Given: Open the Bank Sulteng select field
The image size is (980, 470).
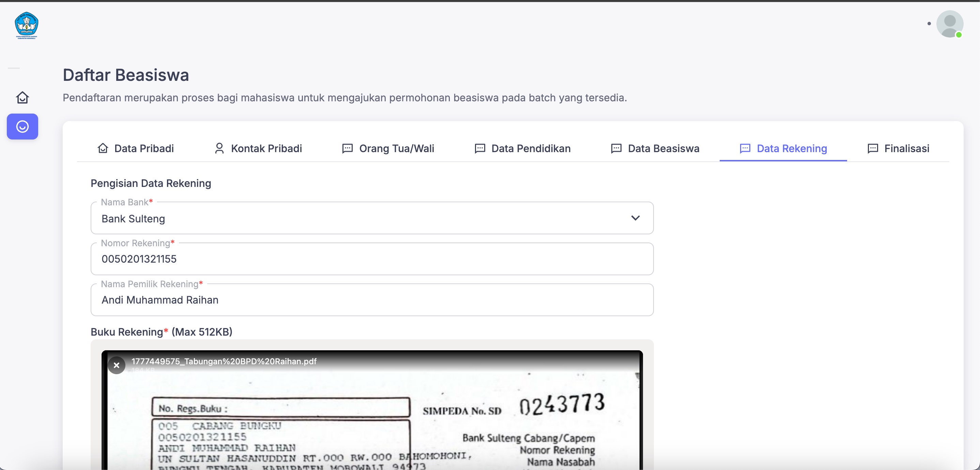Looking at the screenshot, I should coord(372,218).
